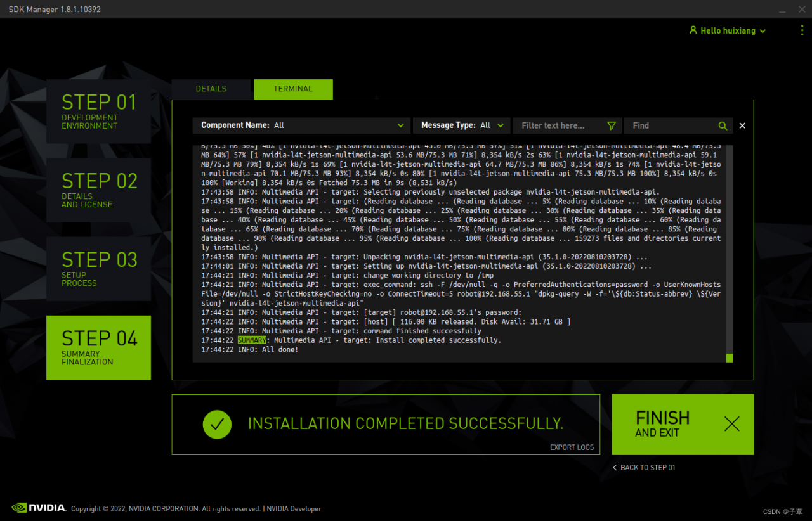812x521 pixels.
Task: Click the highlighted SUMMARY word in log
Action: click(x=252, y=340)
